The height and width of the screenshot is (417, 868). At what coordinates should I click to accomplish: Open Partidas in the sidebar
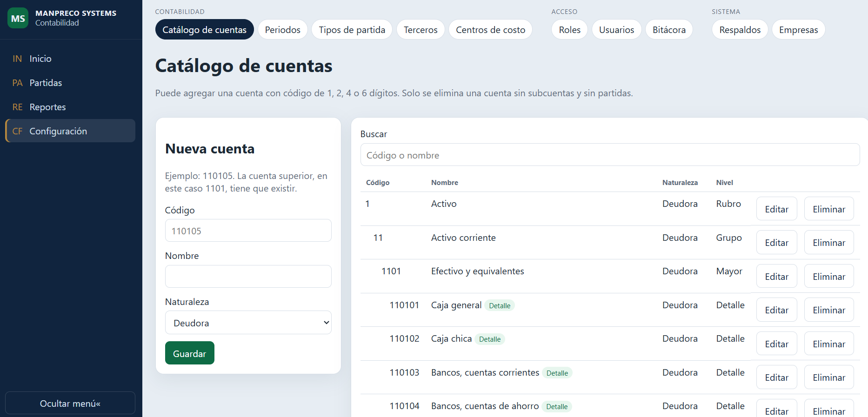click(70, 83)
